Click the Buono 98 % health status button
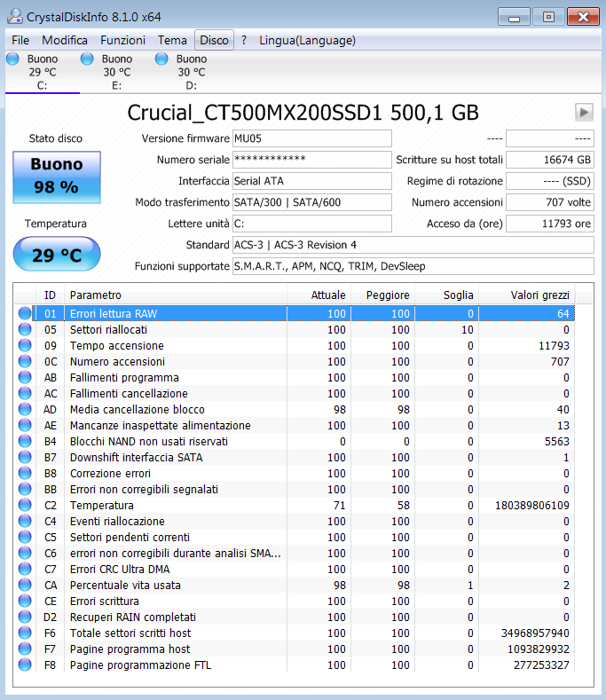This screenshot has height=700, width=606. 57,177
